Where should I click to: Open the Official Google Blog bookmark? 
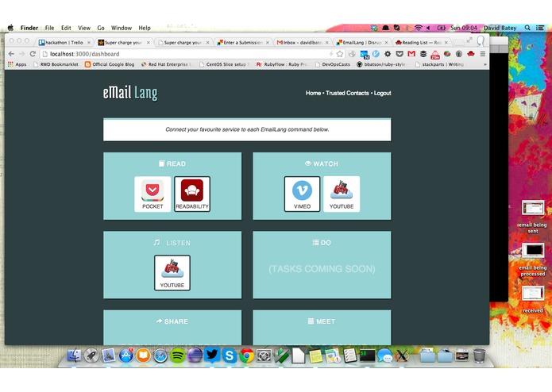pos(110,64)
